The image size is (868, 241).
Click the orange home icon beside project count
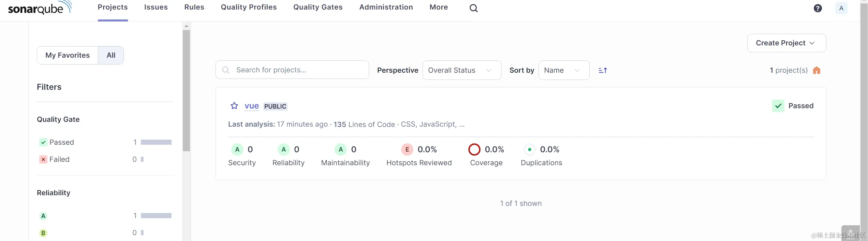[x=816, y=70]
